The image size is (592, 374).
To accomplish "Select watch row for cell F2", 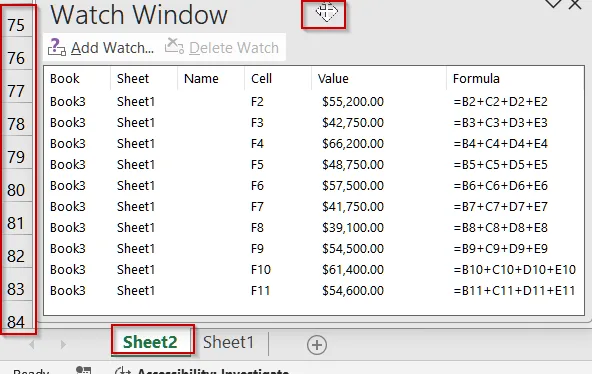I will point(314,102).
